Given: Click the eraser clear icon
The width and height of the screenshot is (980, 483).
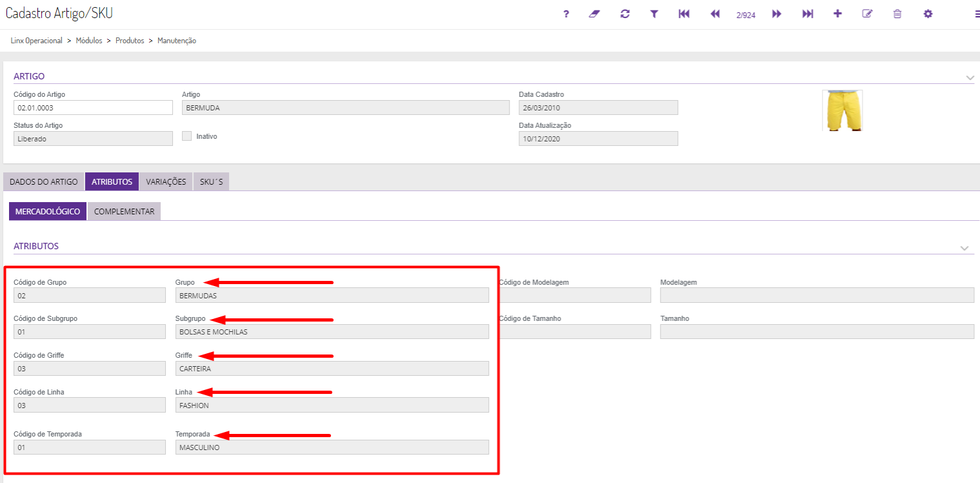Looking at the screenshot, I should [594, 14].
